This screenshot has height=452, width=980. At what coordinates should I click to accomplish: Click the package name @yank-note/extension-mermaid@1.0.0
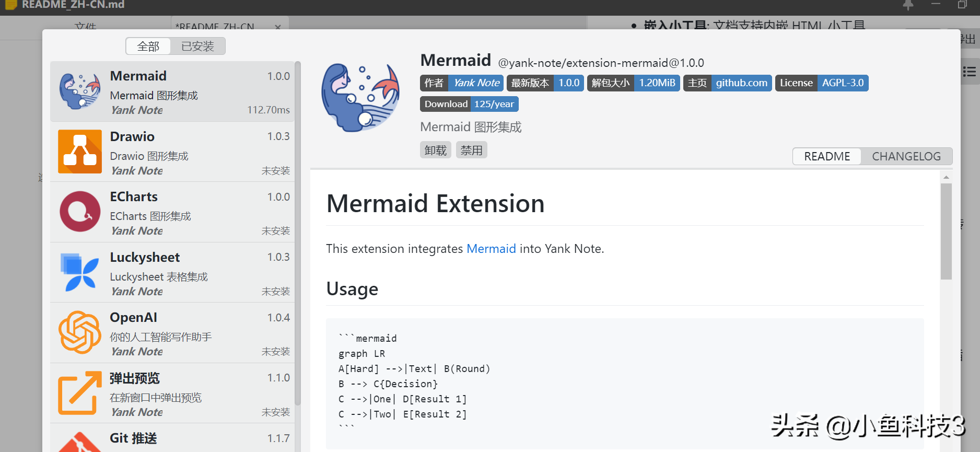point(601,63)
